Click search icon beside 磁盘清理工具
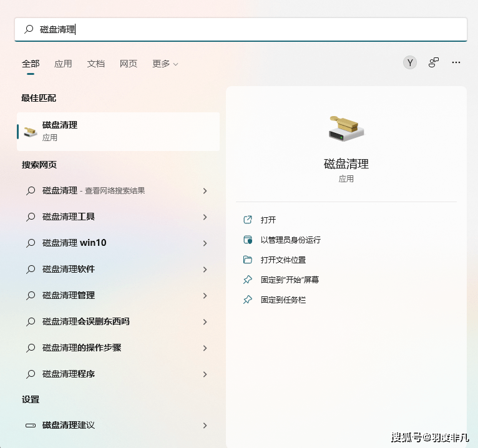Image resolution: width=478 pixels, height=448 pixels. (x=31, y=217)
